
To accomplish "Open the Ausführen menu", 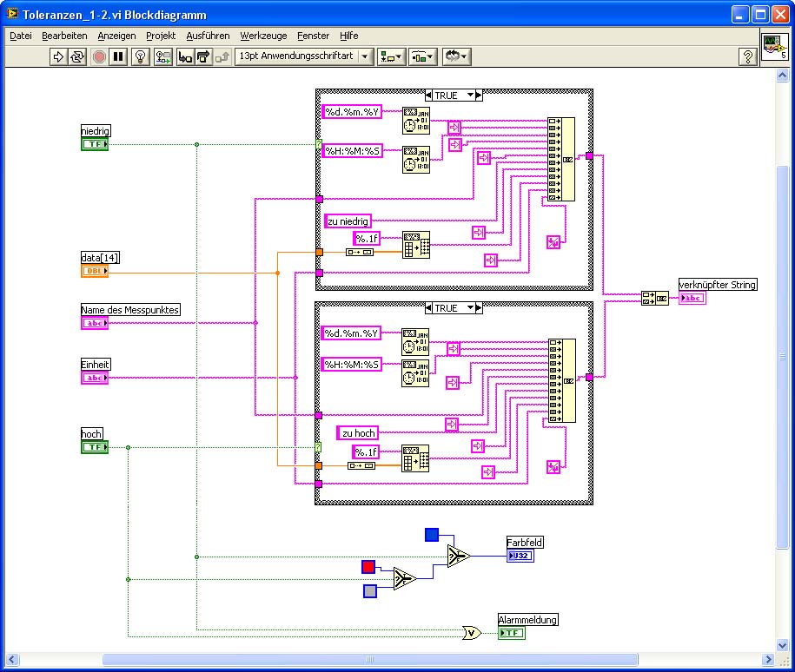I will pos(208,36).
